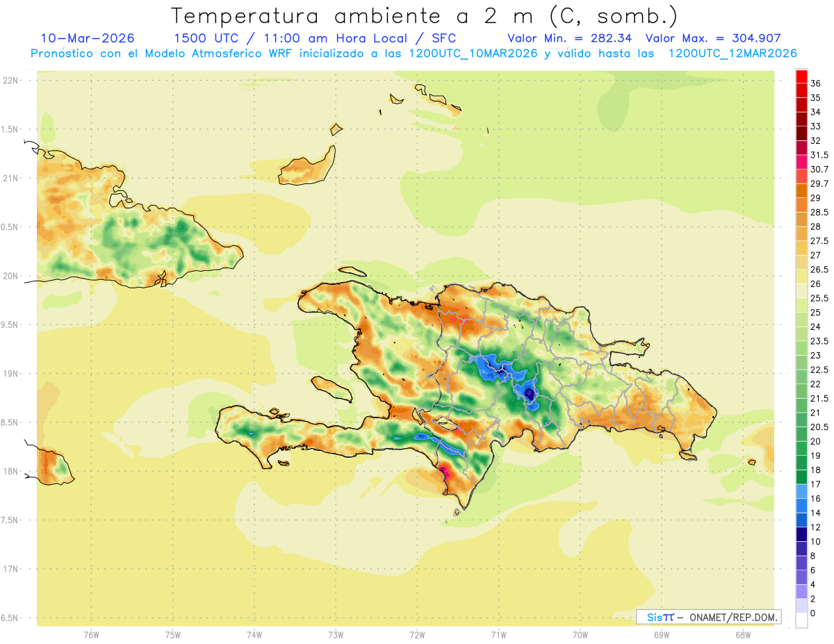Click the valid-until time '1200UTC_12MAR2026'
The height and width of the screenshot is (644, 834).
pos(732,53)
